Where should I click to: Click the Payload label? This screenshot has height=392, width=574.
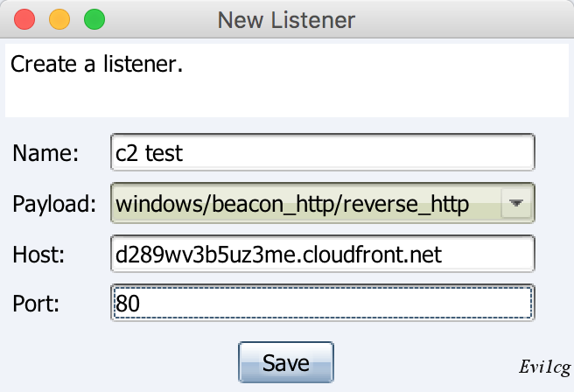point(54,204)
